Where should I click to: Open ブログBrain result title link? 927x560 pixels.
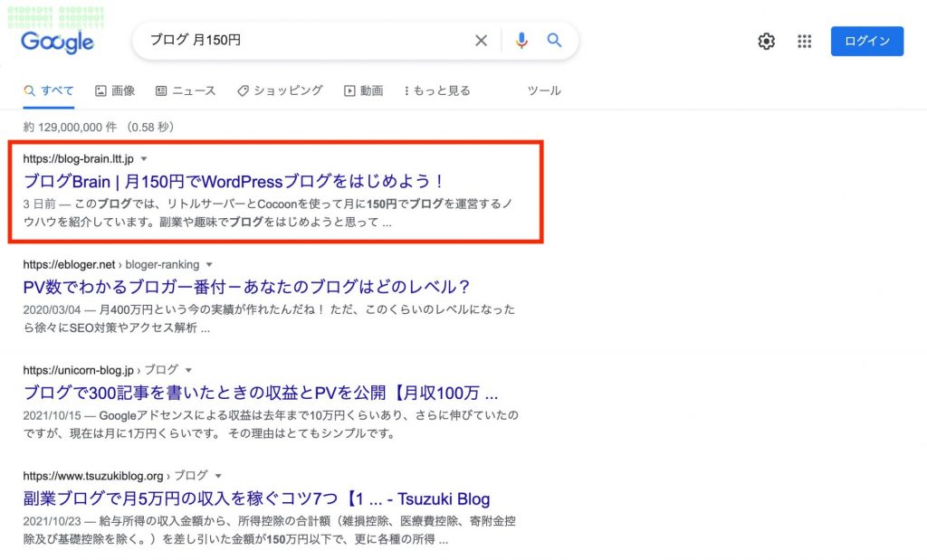pyautogui.click(x=234, y=181)
